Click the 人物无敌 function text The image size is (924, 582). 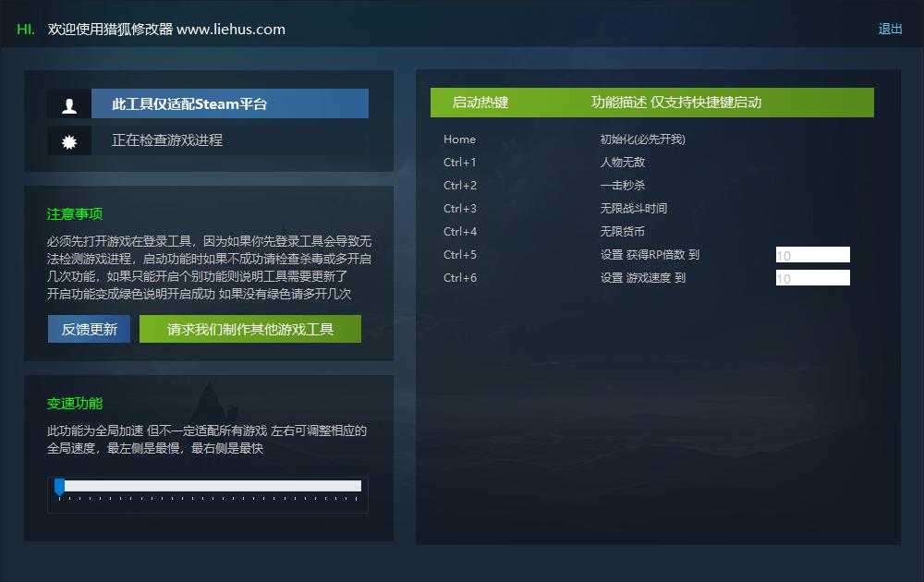point(622,162)
